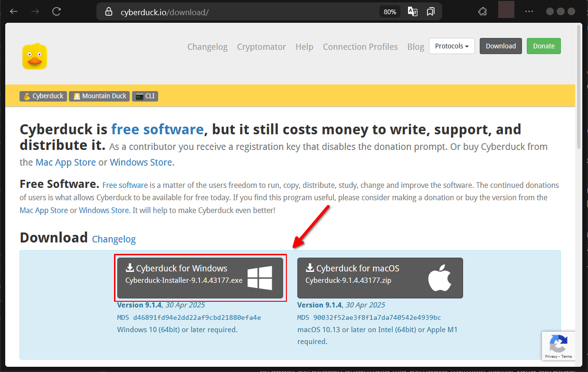The width and height of the screenshot is (588, 372).
Task: Click the Cyberduck yellow duck logo
Action: click(34, 56)
